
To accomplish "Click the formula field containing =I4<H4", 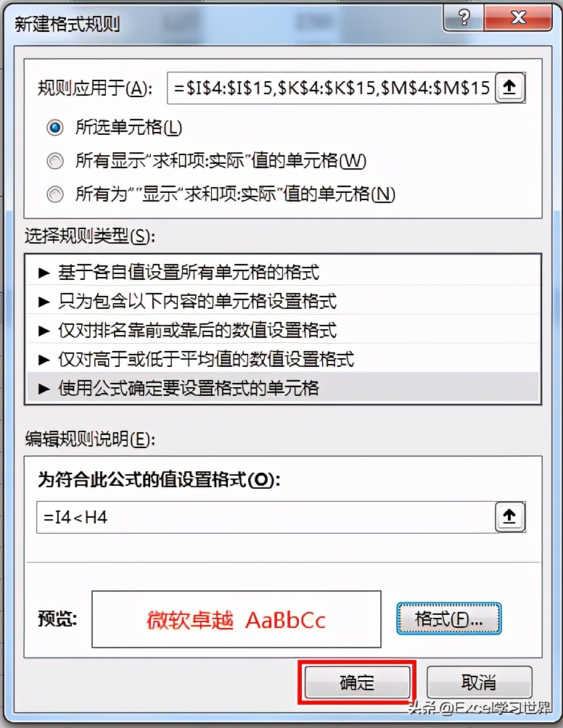I will click(x=266, y=517).
